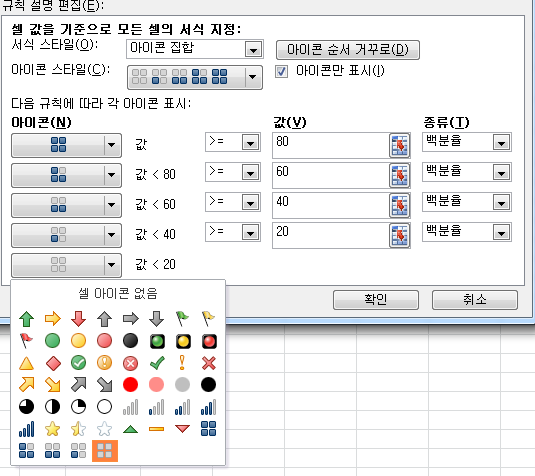This screenshot has width=535, height=476.
Task: Select the empty white circle icon
Action: coord(104,407)
